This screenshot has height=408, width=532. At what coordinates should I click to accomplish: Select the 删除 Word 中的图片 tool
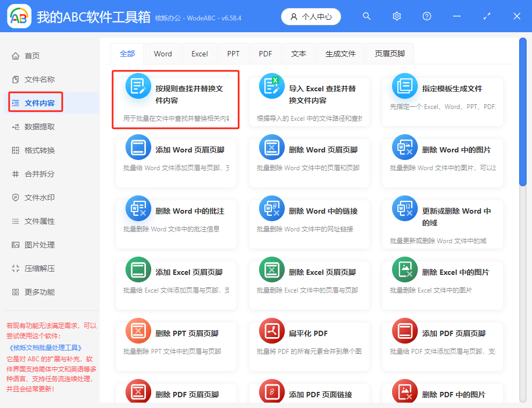point(442,163)
